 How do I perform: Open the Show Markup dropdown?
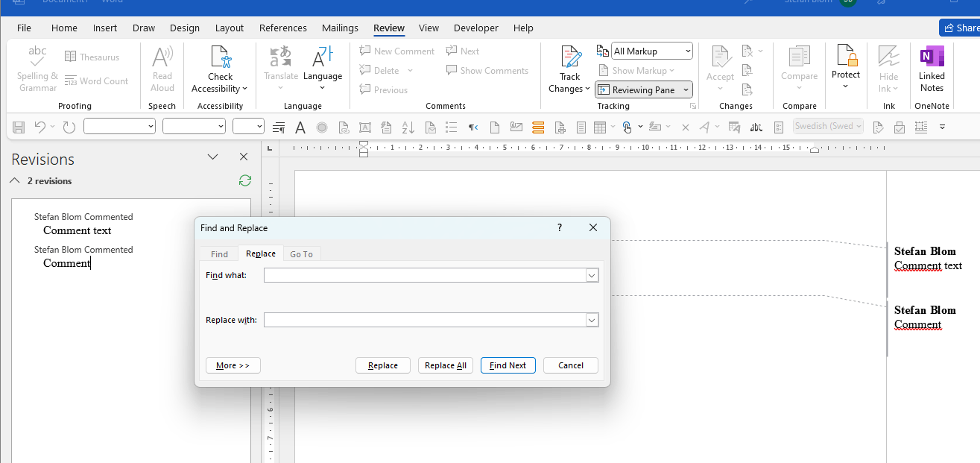(x=636, y=71)
